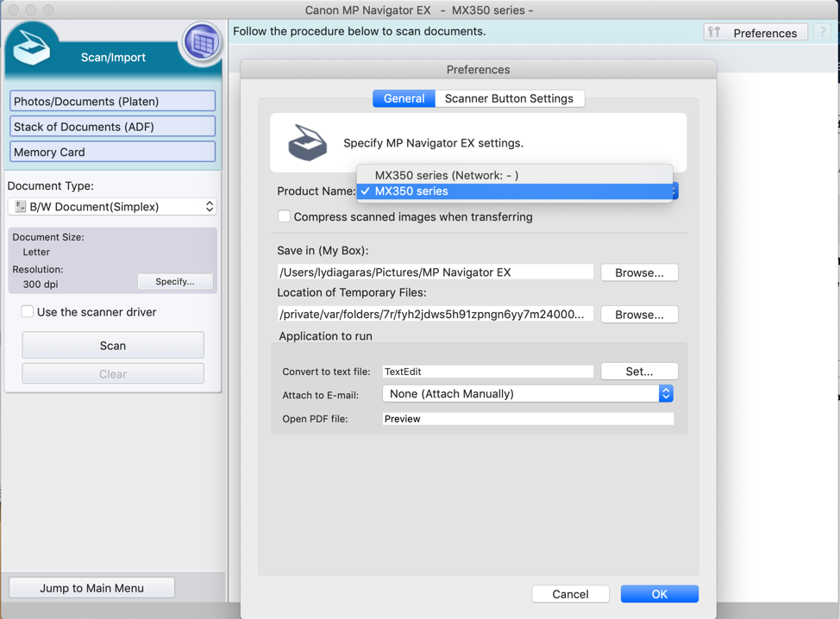
Task: Switch to the Scanner Button Settings tab
Action: pyautogui.click(x=510, y=98)
